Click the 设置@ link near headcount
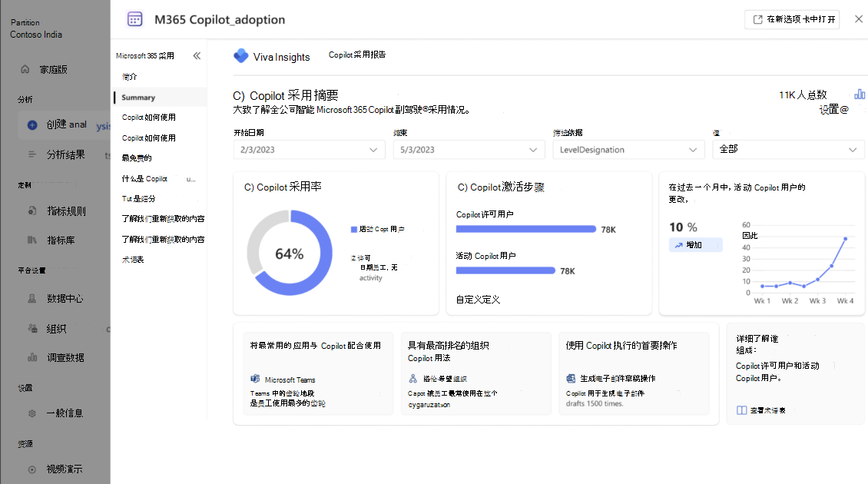Viewport: 868px width, 484px height. [x=833, y=110]
